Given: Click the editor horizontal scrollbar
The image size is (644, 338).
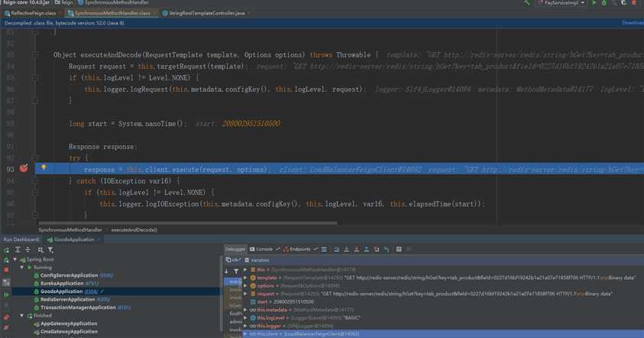Looking at the screenshot, I should point(187,223).
